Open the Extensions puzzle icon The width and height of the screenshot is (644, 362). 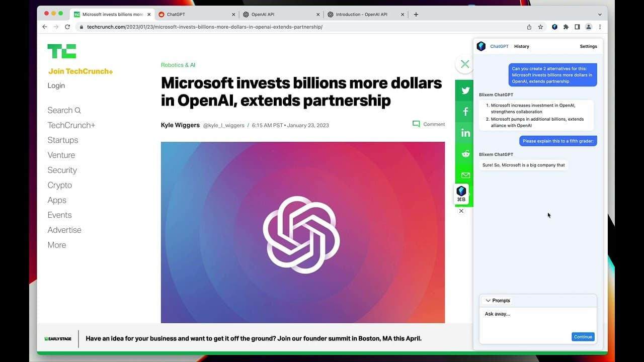(566, 27)
